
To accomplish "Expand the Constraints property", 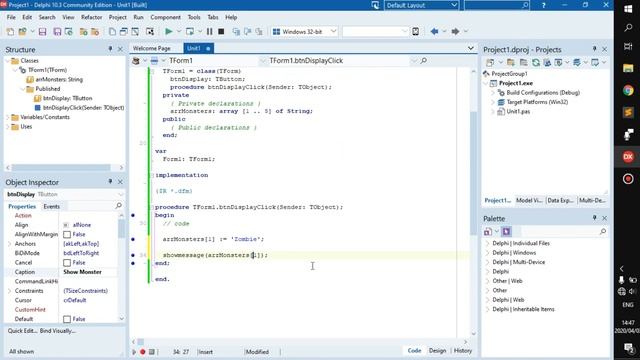I will point(9,291).
